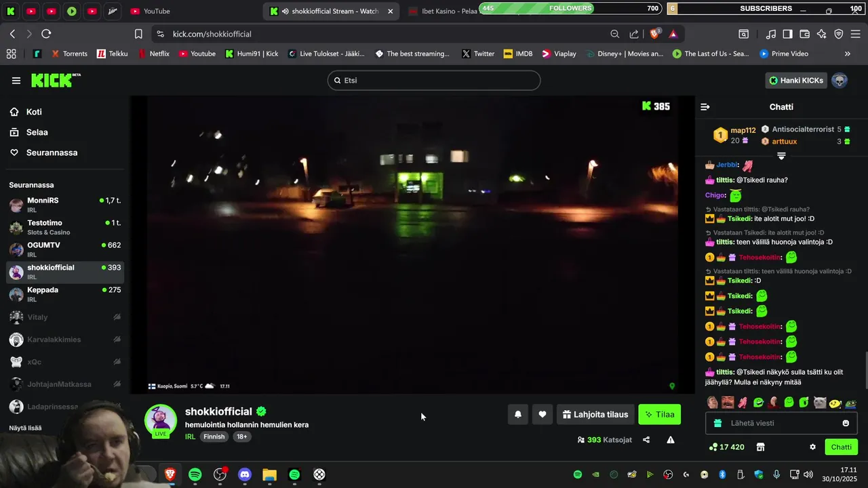868x488 pixels.
Task: Open Koti in the sidebar
Action: [34, 112]
